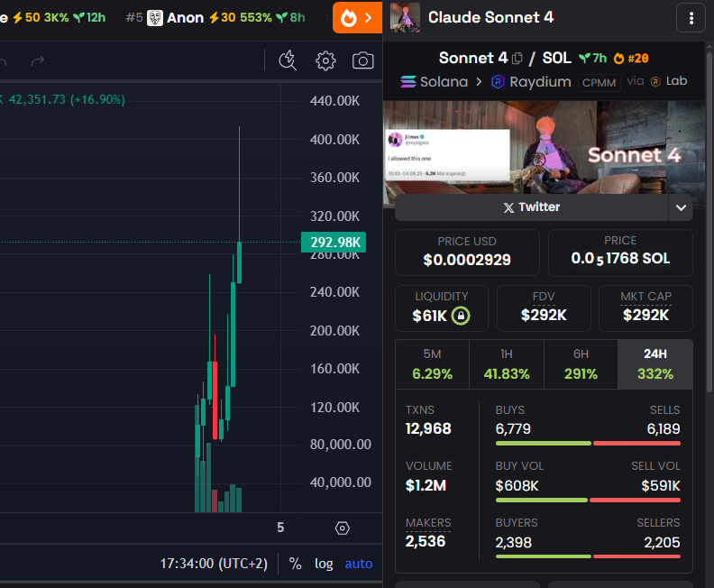Image resolution: width=714 pixels, height=588 pixels.
Task: Open the #5 Anon trending token
Action: point(215,18)
